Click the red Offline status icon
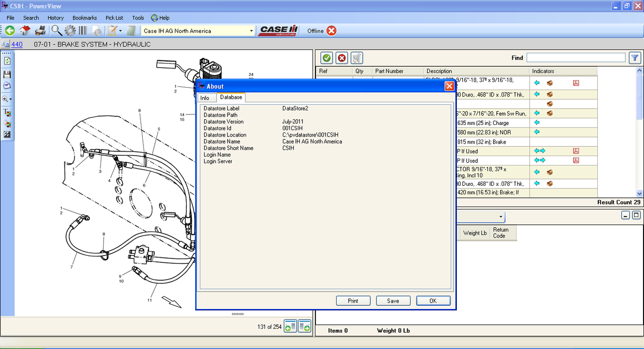This screenshot has height=349, width=644. [331, 31]
